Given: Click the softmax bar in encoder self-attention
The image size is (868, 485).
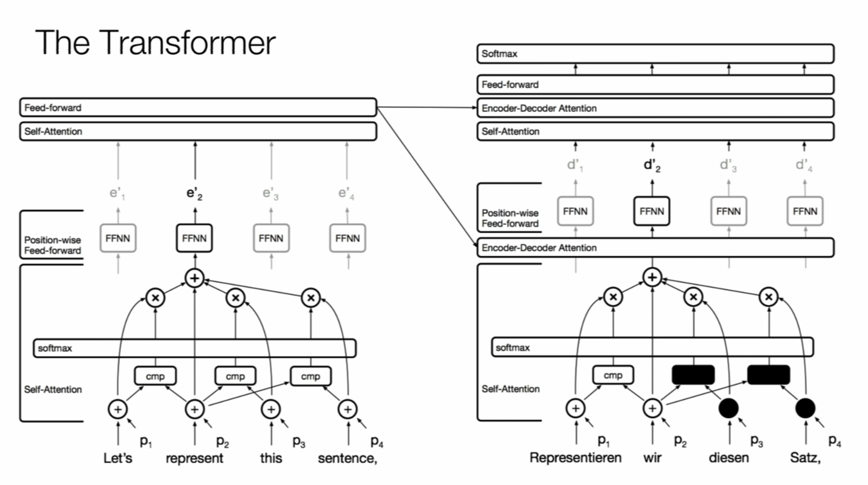Looking at the screenshot, I should 193,347.
